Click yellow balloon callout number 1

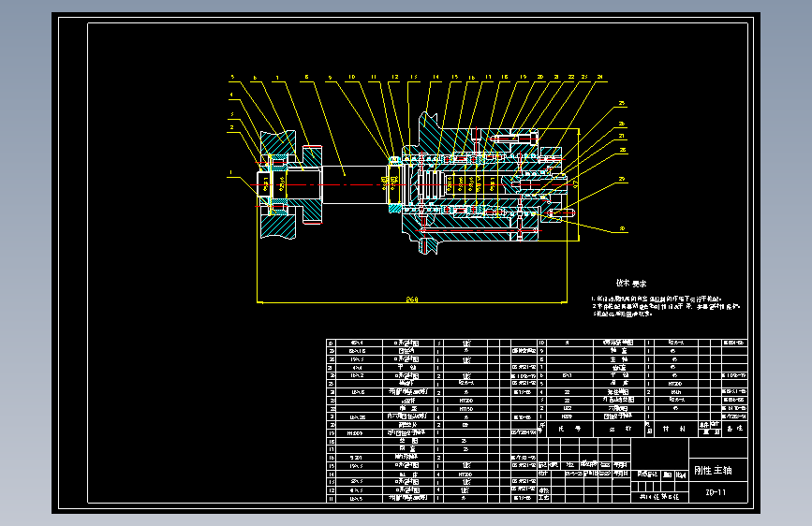tap(231, 172)
